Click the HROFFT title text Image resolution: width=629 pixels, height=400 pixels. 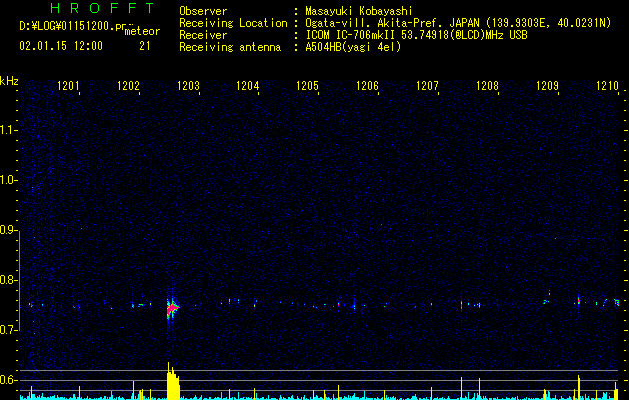103,8
